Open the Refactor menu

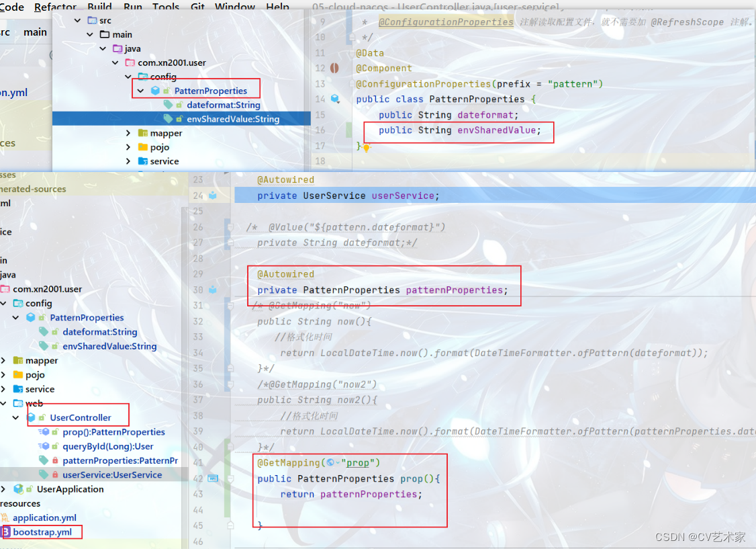[x=56, y=7]
